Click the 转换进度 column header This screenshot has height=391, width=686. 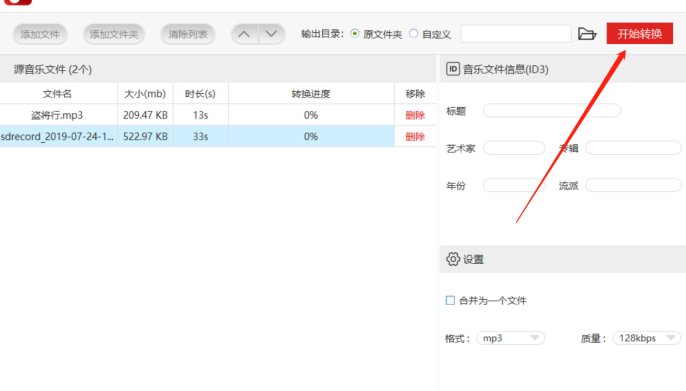point(311,94)
